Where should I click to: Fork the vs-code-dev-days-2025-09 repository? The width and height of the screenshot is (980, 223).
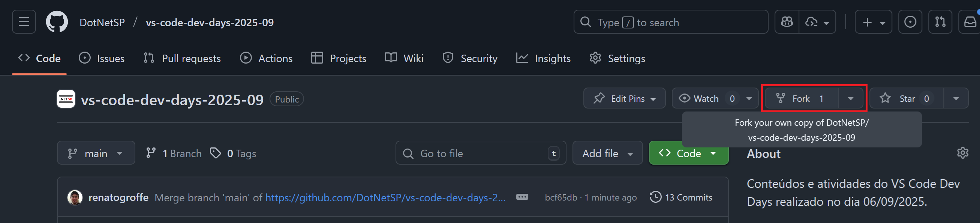801,98
